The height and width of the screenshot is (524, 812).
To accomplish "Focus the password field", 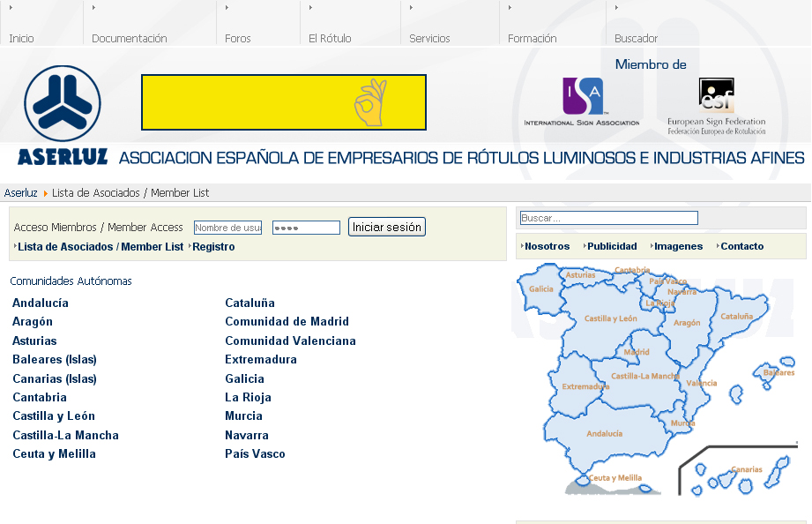I will pos(306,228).
